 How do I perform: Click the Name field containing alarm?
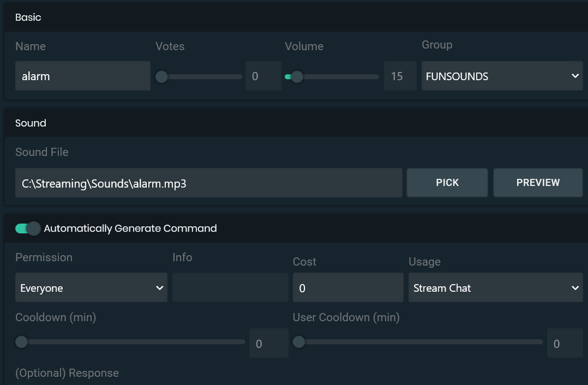82,76
